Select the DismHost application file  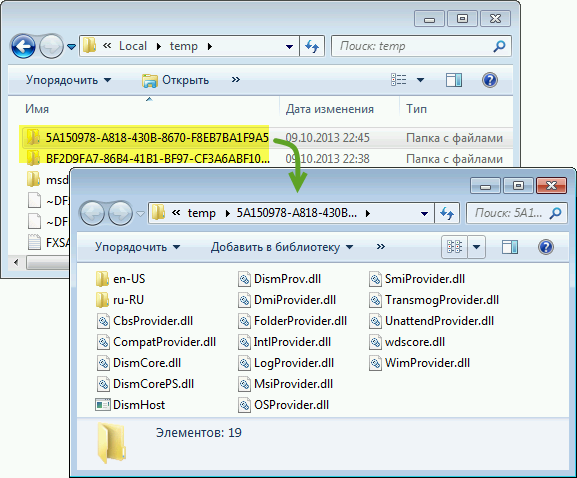click(x=130, y=405)
